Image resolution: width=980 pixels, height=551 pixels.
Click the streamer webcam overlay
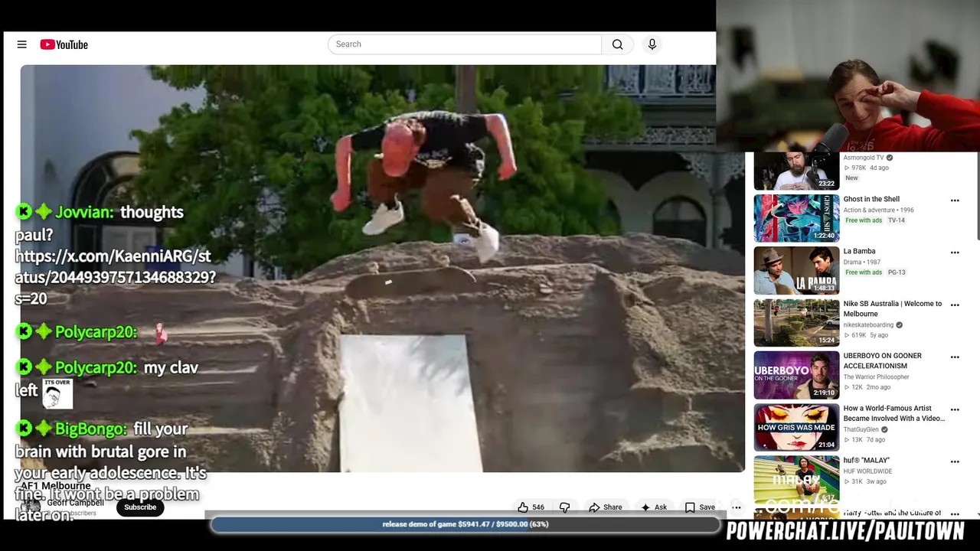pos(848,76)
